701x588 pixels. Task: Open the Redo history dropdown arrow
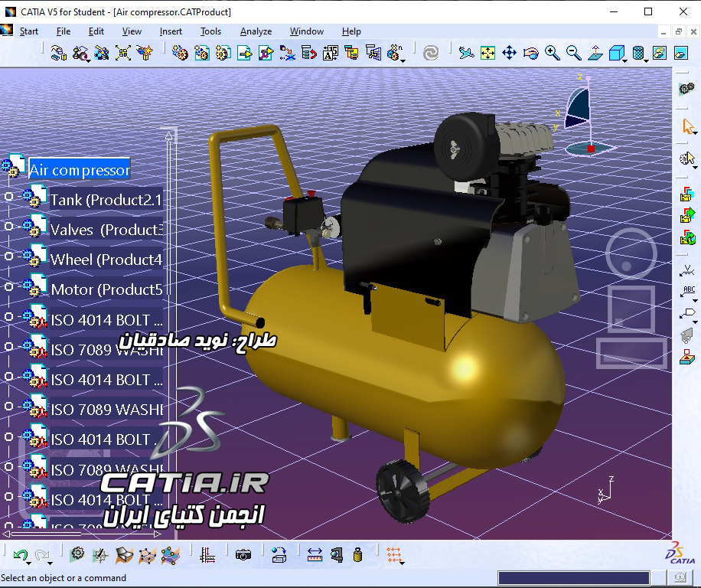(51, 563)
